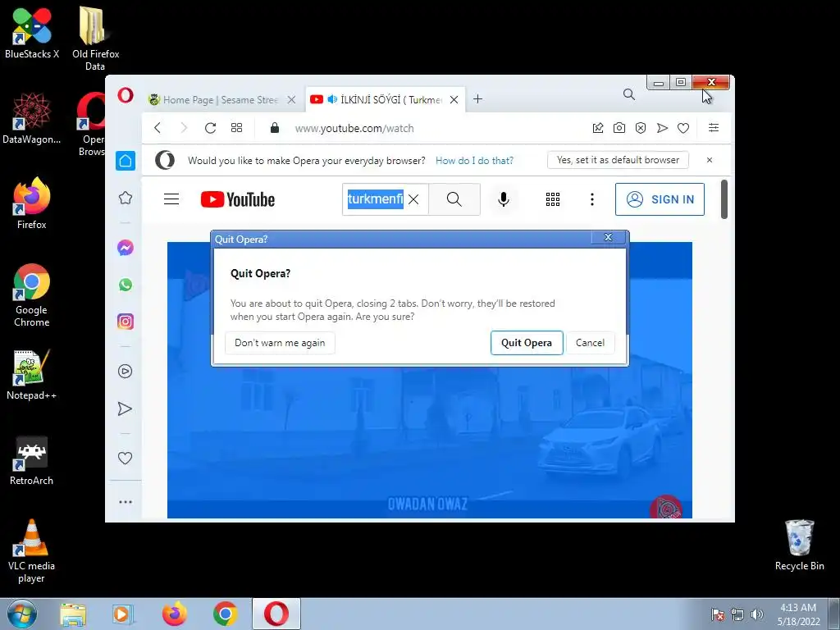
Task: Open the sidebar Player icon
Action: point(126,372)
